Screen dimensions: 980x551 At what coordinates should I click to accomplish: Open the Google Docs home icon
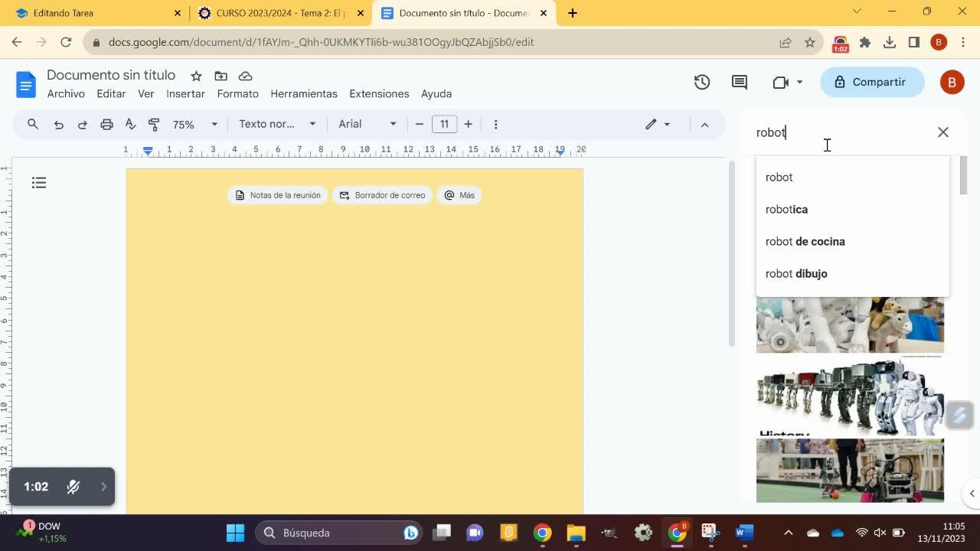click(26, 84)
